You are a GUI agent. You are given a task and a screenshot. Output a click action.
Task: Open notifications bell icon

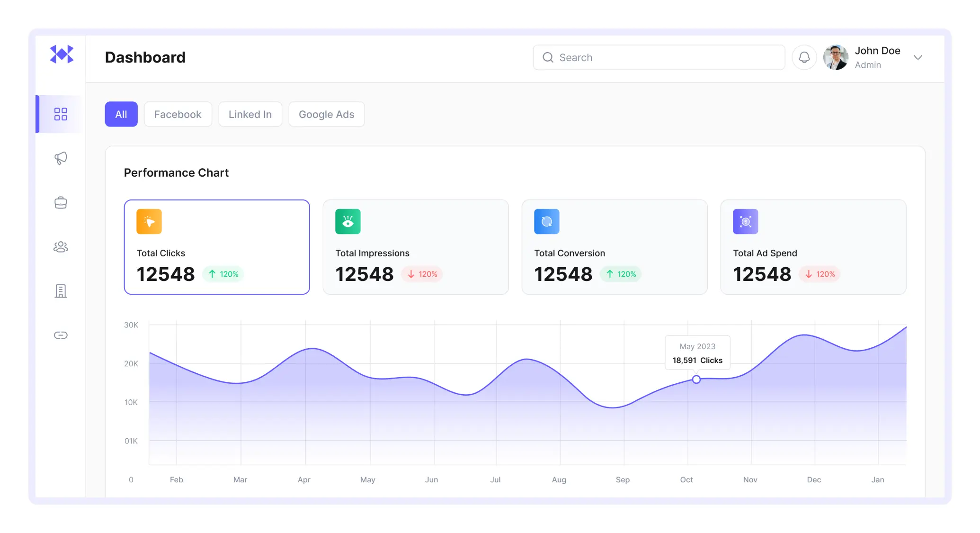tap(804, 57)
